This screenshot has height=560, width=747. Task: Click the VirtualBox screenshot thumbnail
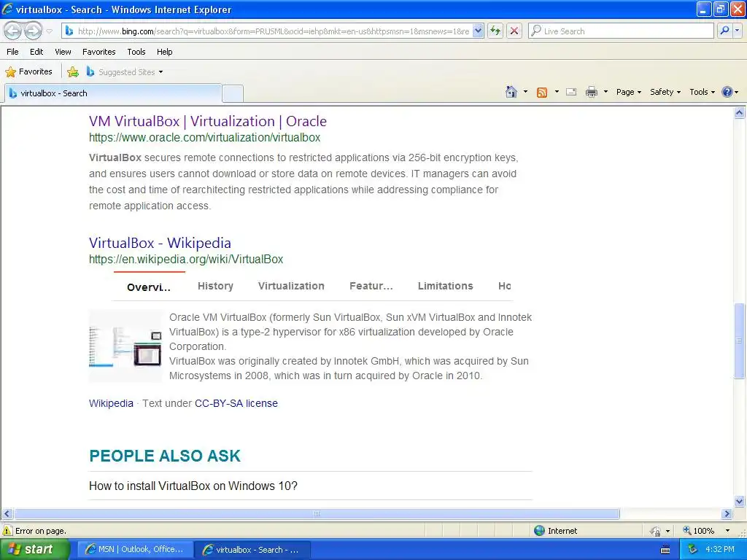tap(125, 346)
